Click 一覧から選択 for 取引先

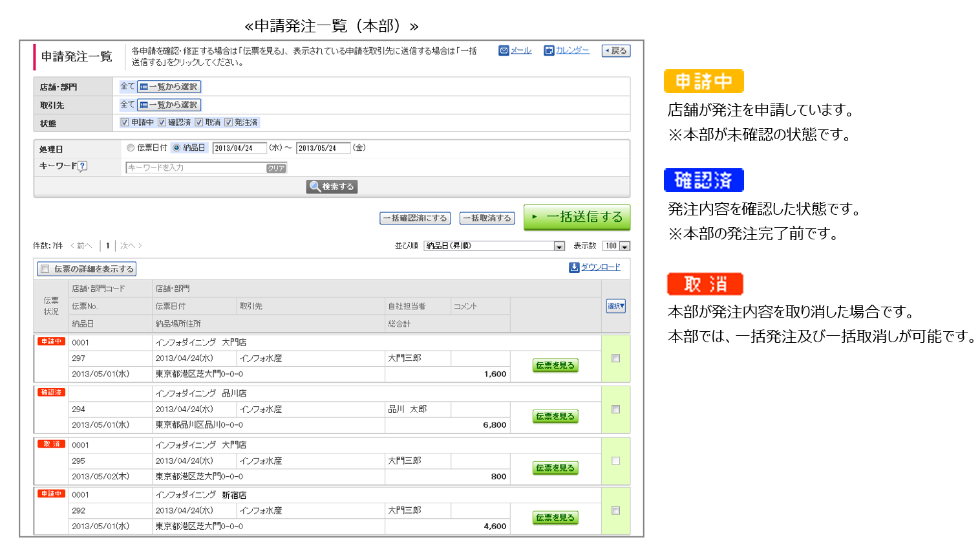169,105
